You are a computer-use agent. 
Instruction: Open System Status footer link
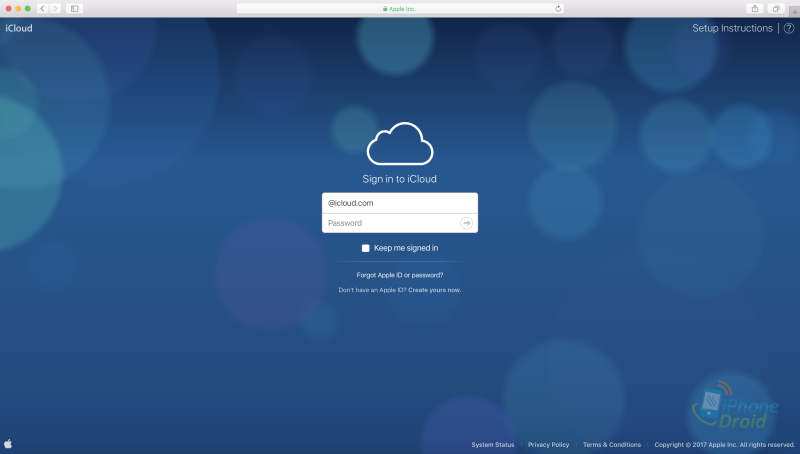[x=493, y=445]
